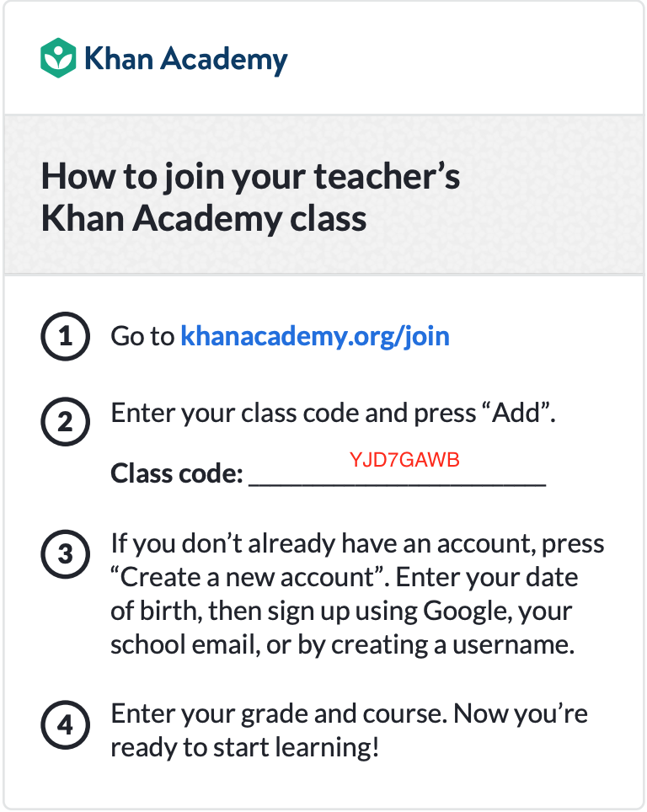647x812 pixels.
Task: Select the red class code YJD7GAWB
Action: (x=404, y=460)
